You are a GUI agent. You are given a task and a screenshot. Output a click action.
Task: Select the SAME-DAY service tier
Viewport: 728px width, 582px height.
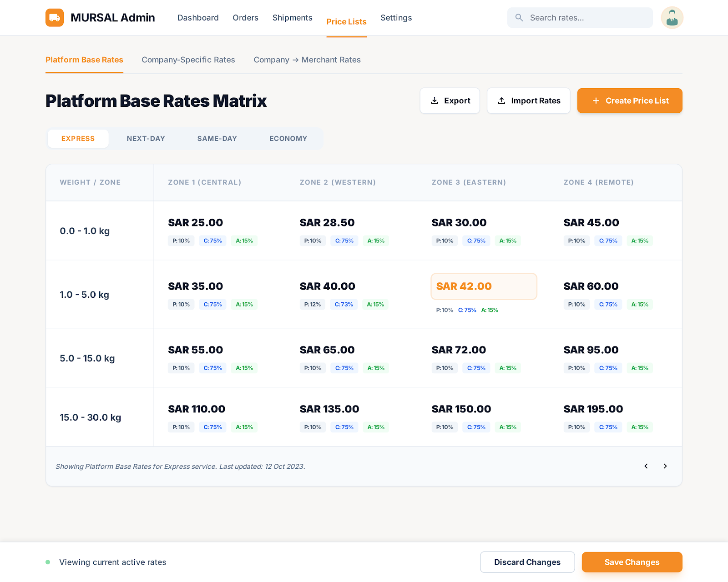[x=217, y=138]
